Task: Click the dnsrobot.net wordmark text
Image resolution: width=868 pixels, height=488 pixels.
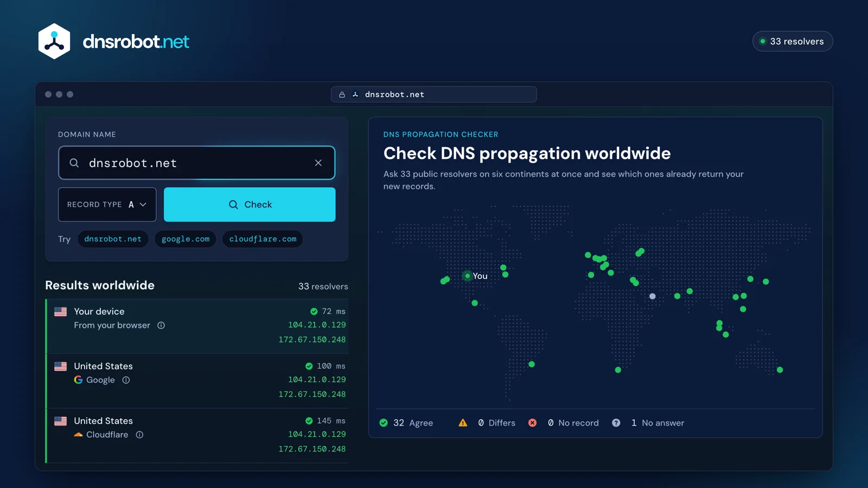Action: (136, 41)
